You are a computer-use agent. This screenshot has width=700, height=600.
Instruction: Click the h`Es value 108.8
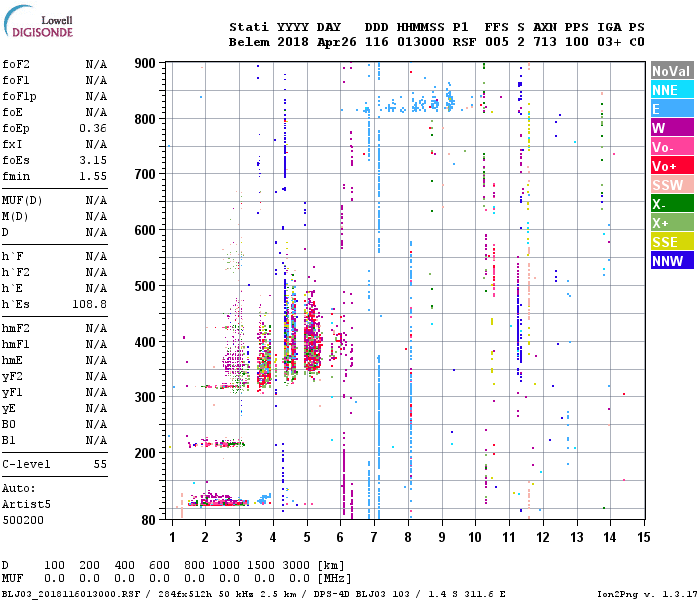[89, 304]
